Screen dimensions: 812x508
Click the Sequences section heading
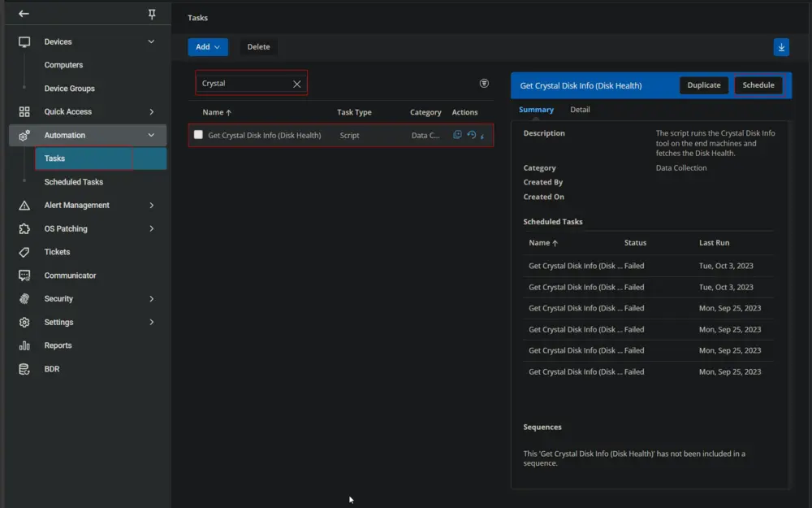coord(542,428)
